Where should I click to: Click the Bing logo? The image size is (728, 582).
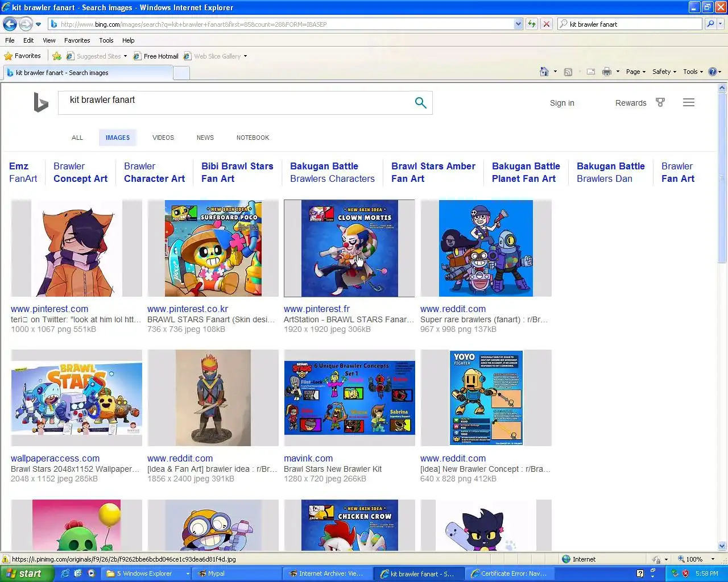40,102
